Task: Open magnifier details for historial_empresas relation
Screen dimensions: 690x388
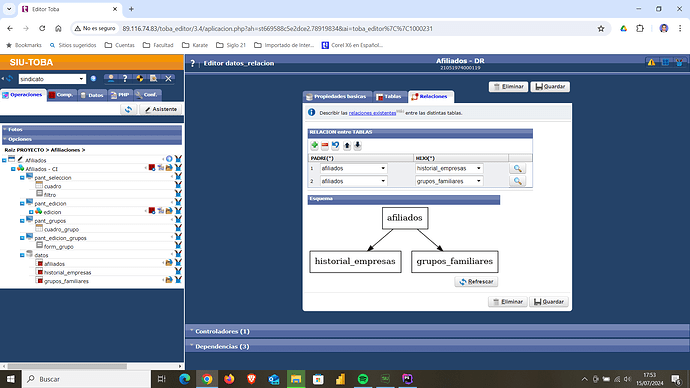Action: pyautogui.click(x=518, y=168)
